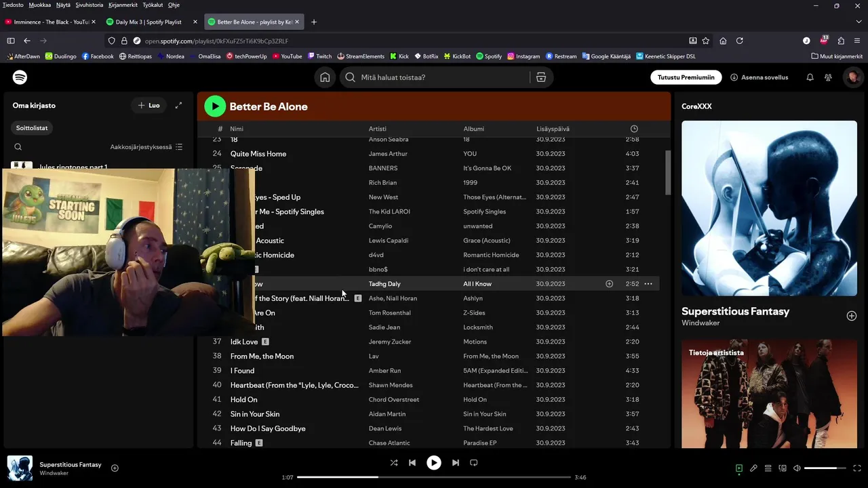This screenshot has width=868, height=488.
Task: Add current track to library from player bar
Action: 115,468
